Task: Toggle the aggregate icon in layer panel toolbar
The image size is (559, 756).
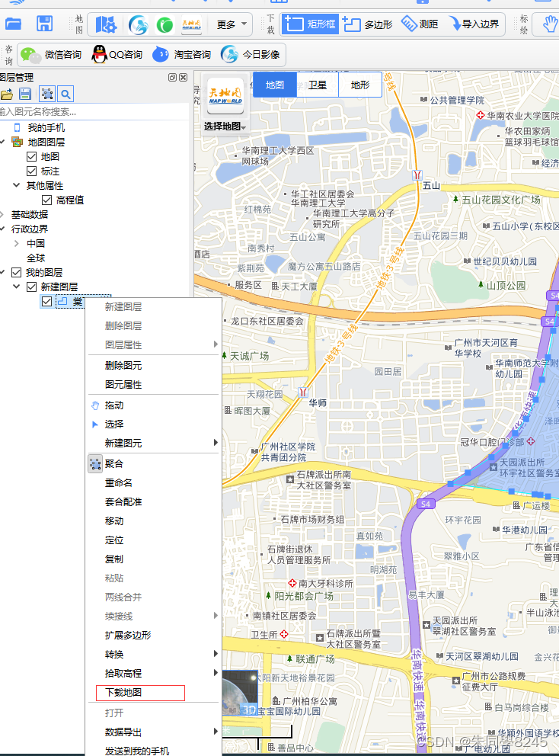Action: pyautogui.click(x=46, y=94)
